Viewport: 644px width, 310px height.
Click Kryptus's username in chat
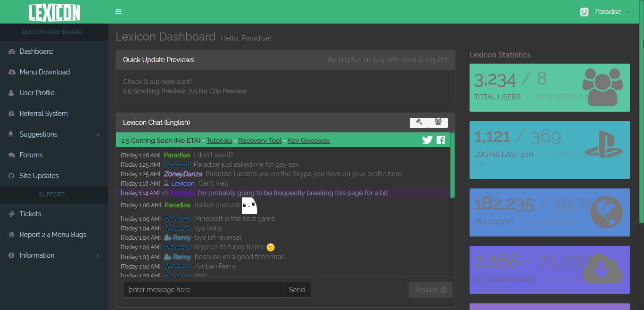point(182,193)
